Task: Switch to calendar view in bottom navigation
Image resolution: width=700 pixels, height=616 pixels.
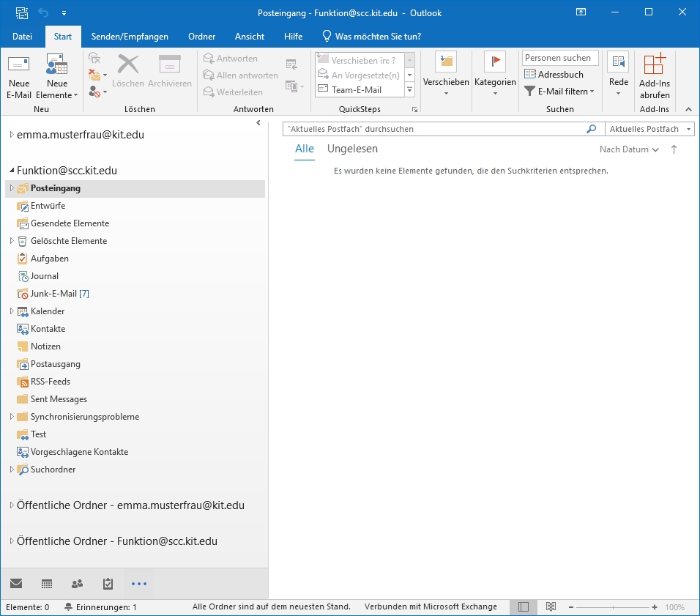Action: click(x=47, y=584)
